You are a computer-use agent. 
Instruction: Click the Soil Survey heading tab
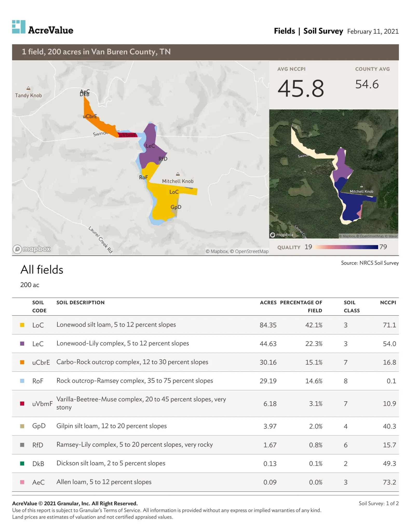pyautogui.click(x=323, y=31)
